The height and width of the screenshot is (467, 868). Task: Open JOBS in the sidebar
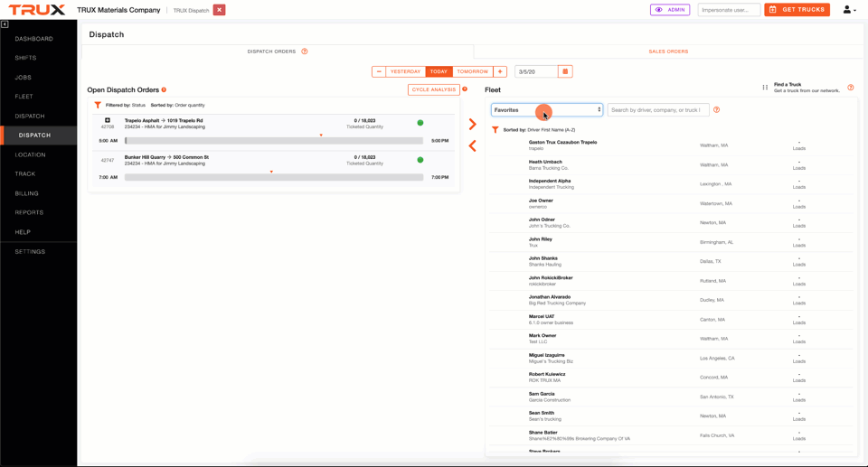[24, 78]
